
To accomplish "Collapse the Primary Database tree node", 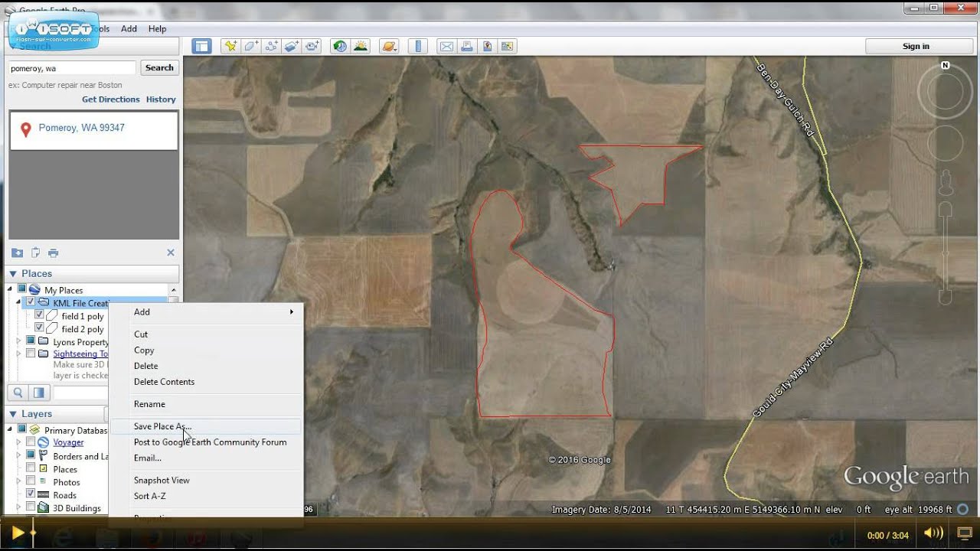I will pyautogui.click(x=11, y=429).
